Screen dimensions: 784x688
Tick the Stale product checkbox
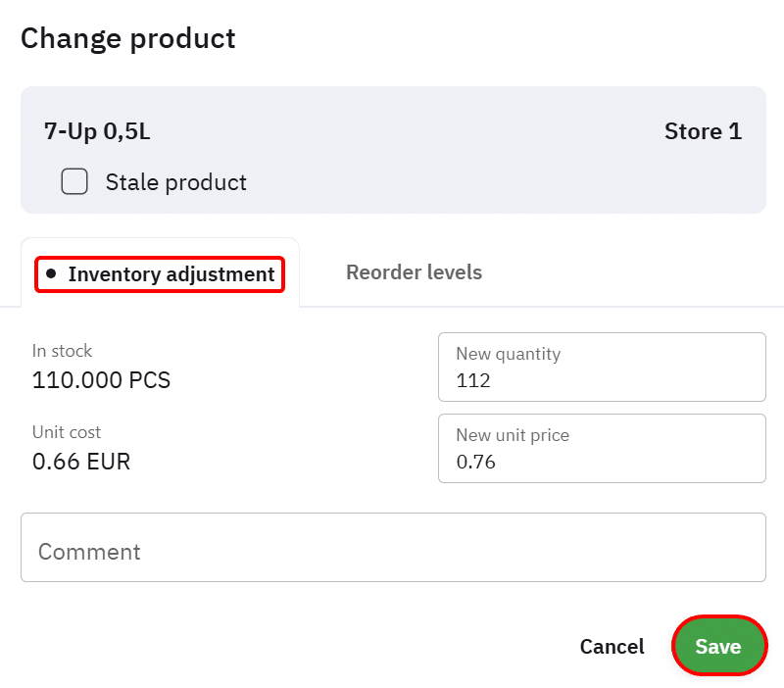(74, 182)
